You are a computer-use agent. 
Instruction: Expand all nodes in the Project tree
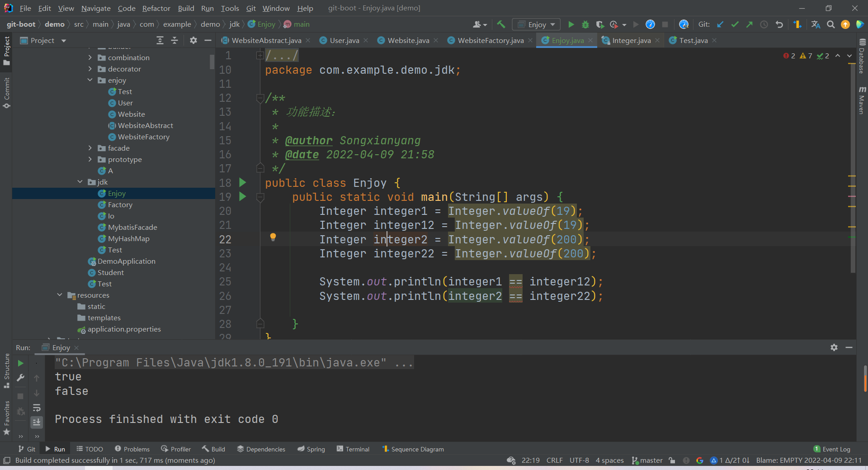[x=160, y=40]
